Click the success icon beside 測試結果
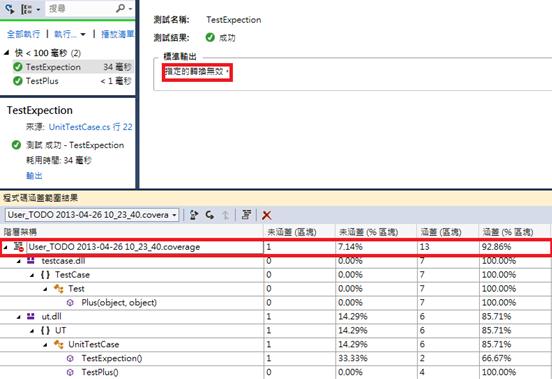552x379 pixels. point(210,37)
